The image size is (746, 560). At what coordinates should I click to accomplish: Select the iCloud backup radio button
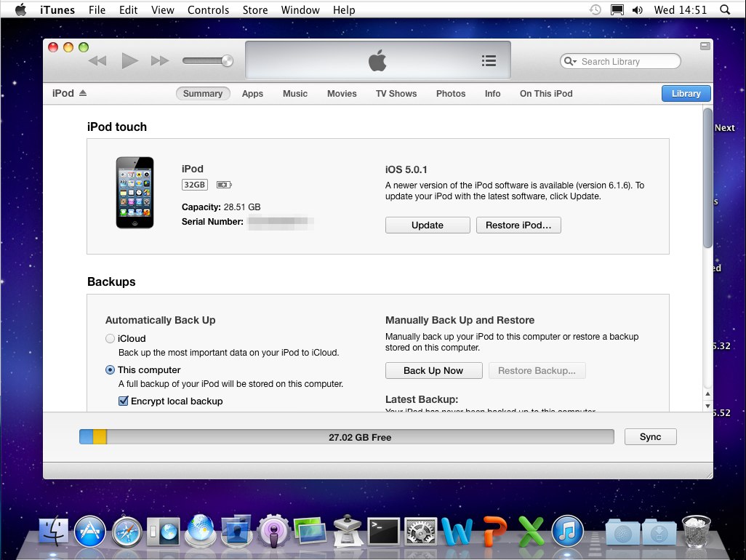(110, 338)
